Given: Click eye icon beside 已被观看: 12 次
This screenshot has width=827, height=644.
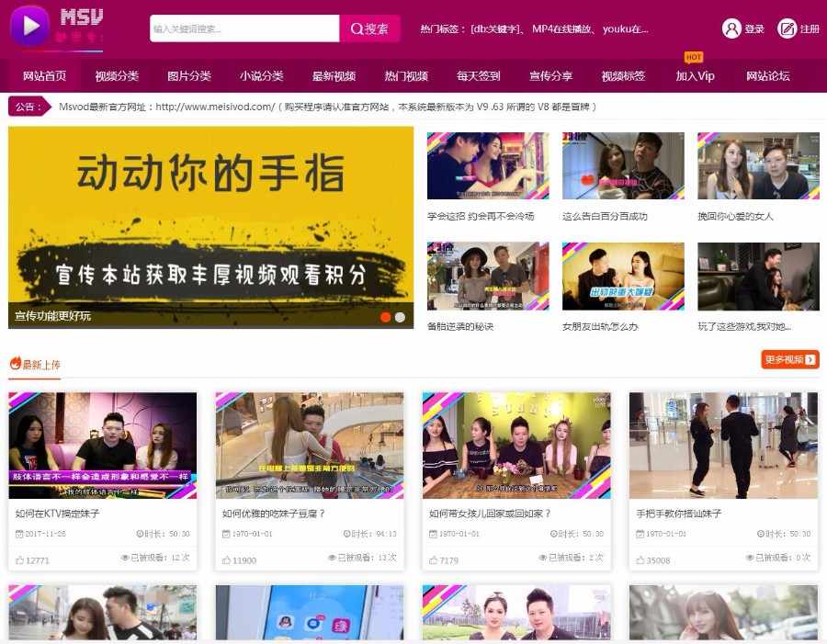Looking at the screenshot, I should [125, 558].
